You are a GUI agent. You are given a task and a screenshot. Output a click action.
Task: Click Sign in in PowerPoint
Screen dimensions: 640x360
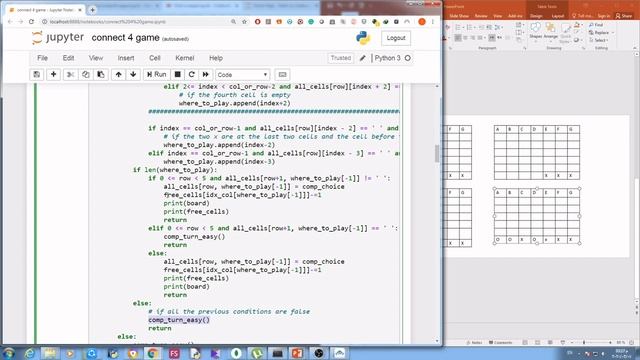603,16
